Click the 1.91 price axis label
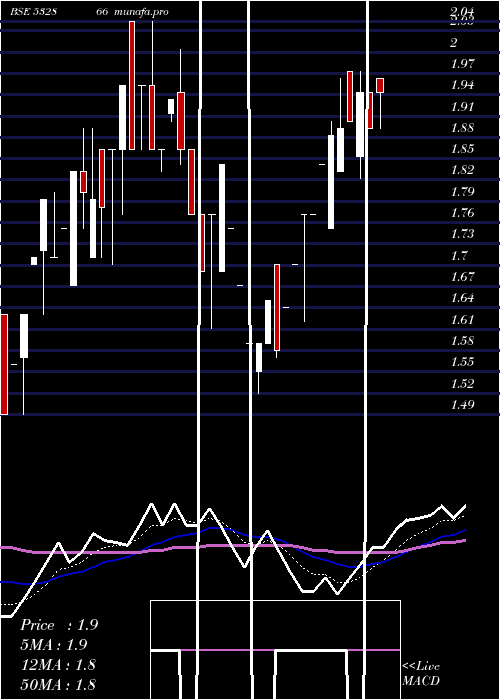Viewport: 500px width, 700px height. coord(462,106)
